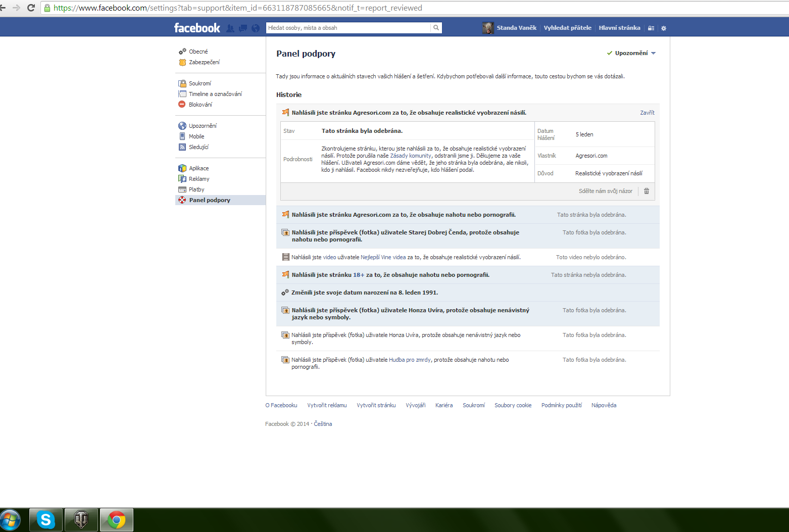Click Sdělte nám svůj názor link
The height and width of the screenshot is (532, 789).
(x=605, y=191)
